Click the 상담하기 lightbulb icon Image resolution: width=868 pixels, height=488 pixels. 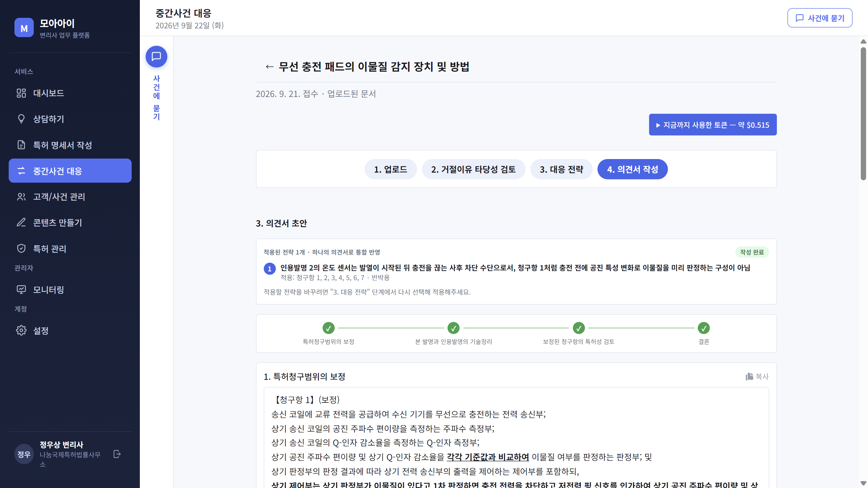[21, 119]
